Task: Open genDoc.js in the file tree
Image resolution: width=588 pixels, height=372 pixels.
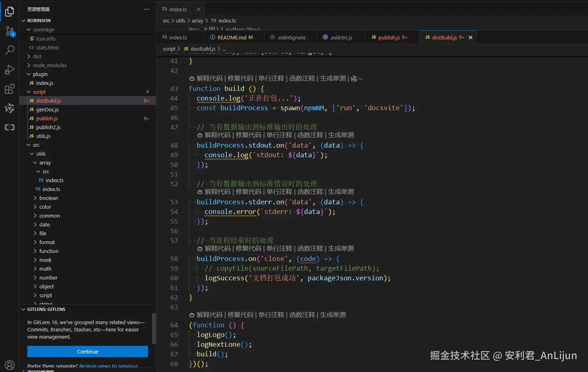Action: click(x=47, y=109)
